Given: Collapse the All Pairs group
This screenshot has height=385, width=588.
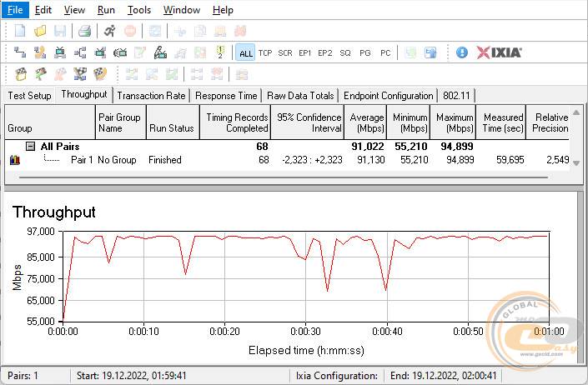Looking at the screenshot, I should (30, 147).
